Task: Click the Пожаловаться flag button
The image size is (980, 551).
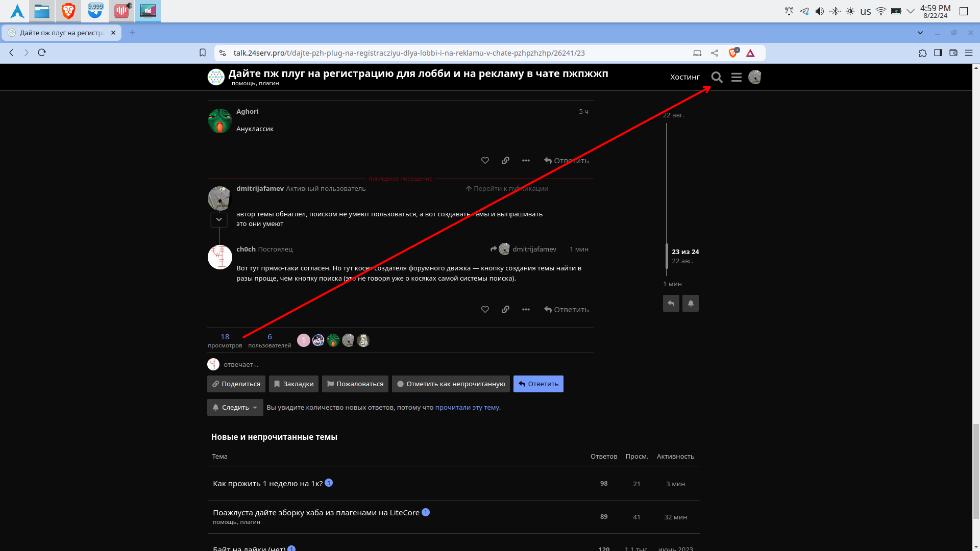Action: (x=355, y=384)
